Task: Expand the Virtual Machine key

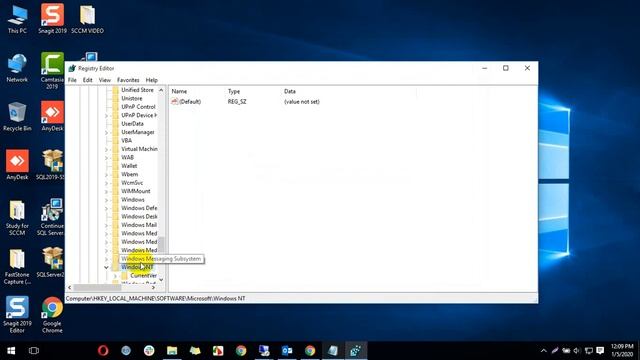Action: click(106, 149)
